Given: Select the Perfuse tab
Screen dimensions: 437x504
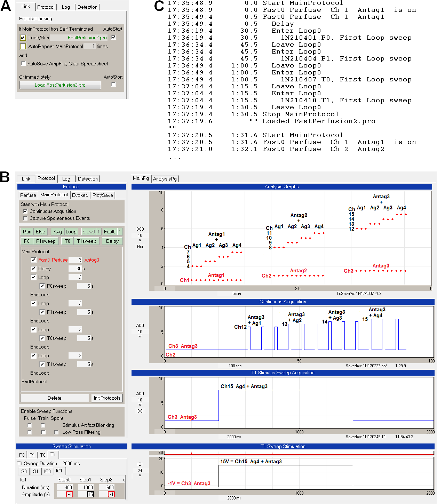Looking at the screenshot, I should click(28, 195).
